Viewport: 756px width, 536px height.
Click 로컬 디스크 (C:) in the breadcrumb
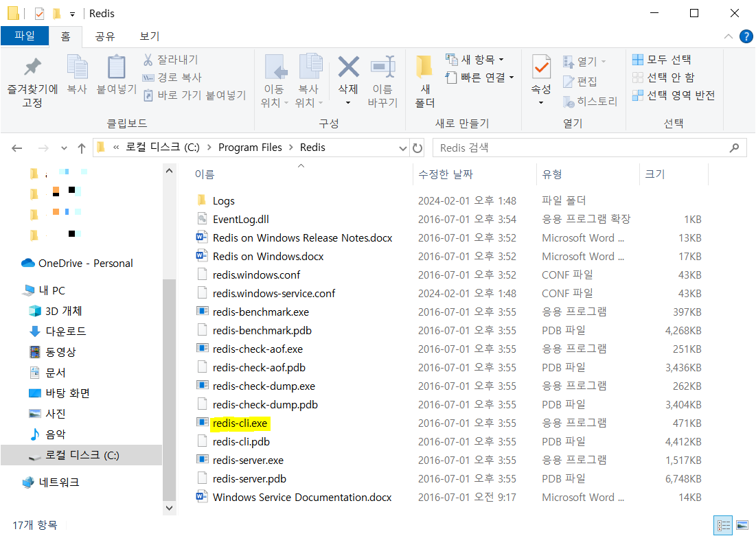coord(163,148)
